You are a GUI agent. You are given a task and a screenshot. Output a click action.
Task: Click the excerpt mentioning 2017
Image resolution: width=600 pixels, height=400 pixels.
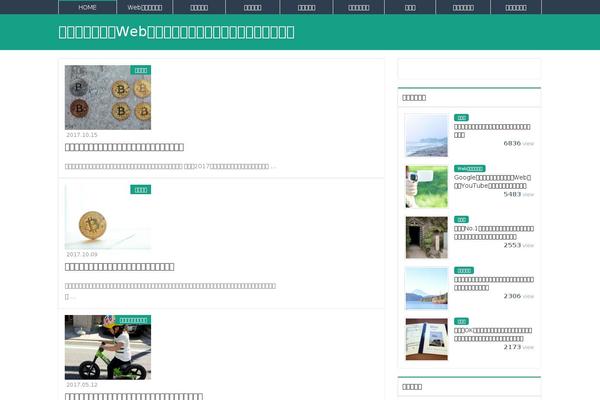pyautogui.click(x=170, y=166)
